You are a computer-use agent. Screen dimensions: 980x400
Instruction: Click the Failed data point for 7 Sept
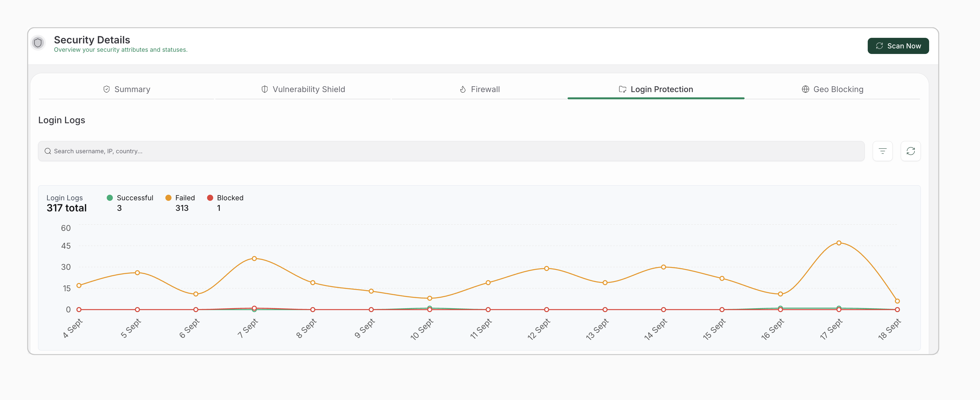(254, 258)
